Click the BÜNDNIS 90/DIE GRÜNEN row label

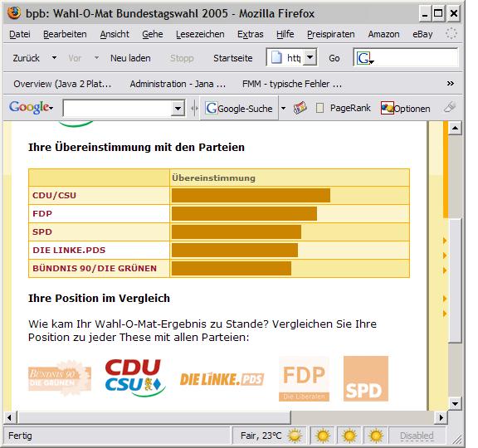pyautogui.click(x=95, y=268)
